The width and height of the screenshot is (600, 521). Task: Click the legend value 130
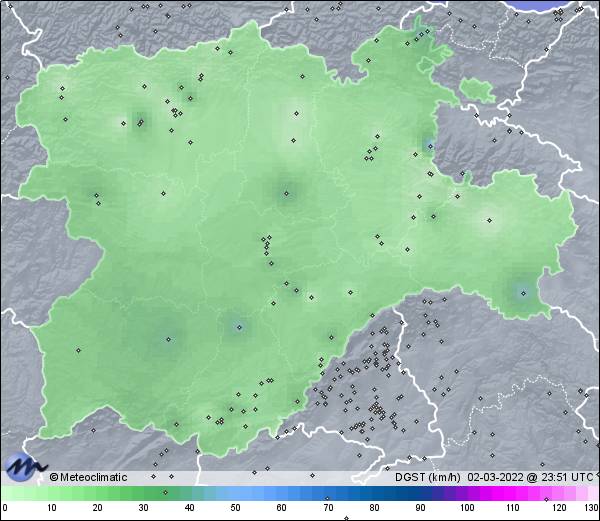pyautogui.click(x=592, y=508)
